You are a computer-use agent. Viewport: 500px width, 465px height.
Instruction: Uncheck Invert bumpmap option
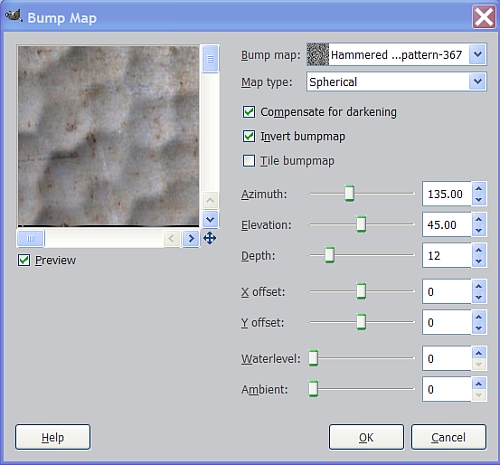(x=249, y=136)
